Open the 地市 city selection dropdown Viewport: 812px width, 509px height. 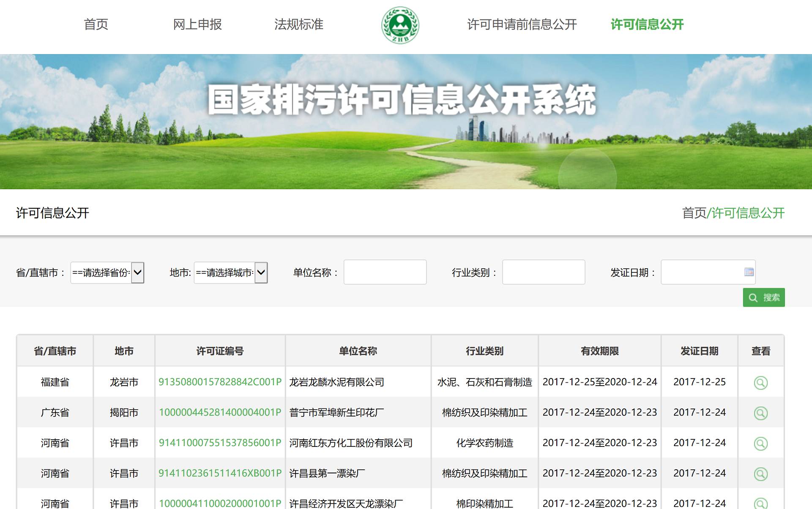pos(231,272)
